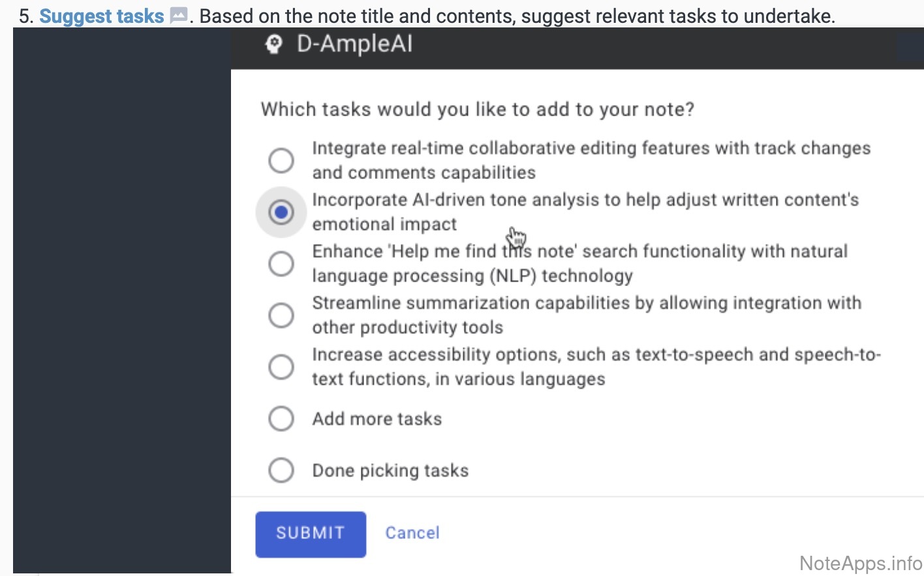
Task: Select the AI-driven tone analysis radio button
Action: (281, 212)
